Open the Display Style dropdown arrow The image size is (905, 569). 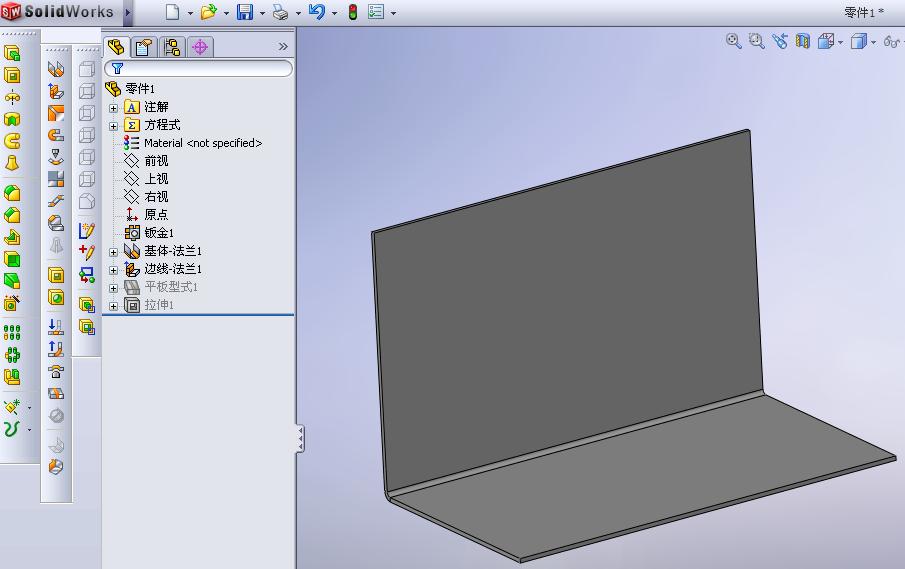873,42
